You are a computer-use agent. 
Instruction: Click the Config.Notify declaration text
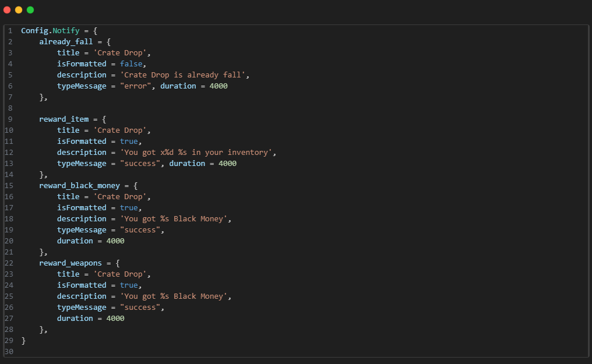(50, 30)
